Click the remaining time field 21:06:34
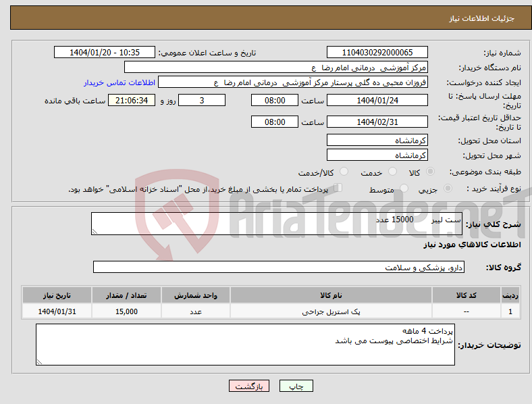This screenshot has width=532, height=404. point(132,100)
